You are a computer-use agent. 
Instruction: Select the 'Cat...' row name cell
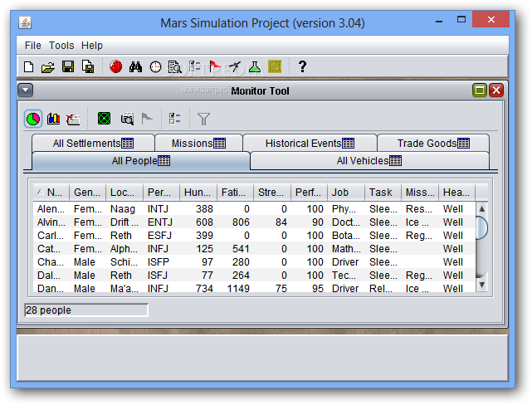[x=51, y=249]
